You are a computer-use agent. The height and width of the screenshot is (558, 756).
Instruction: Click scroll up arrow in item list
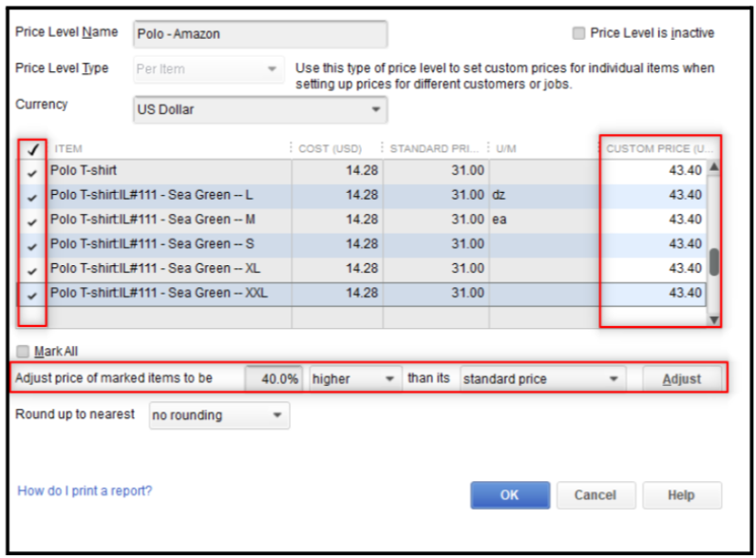(714, 167)
